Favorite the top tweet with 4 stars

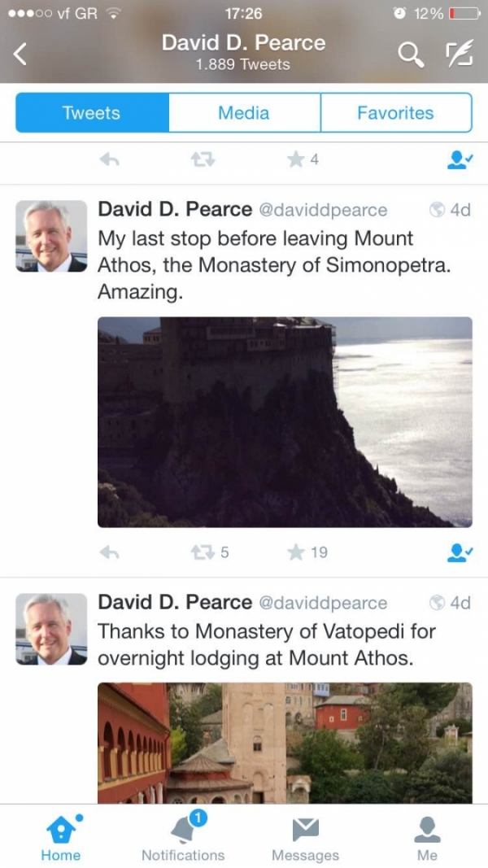(296, 160)
